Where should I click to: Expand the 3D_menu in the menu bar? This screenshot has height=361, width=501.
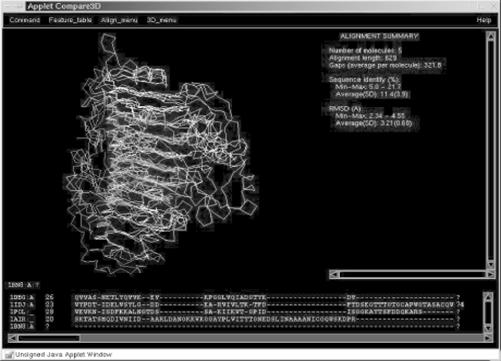pyautogui.click(x=162, y=20)
